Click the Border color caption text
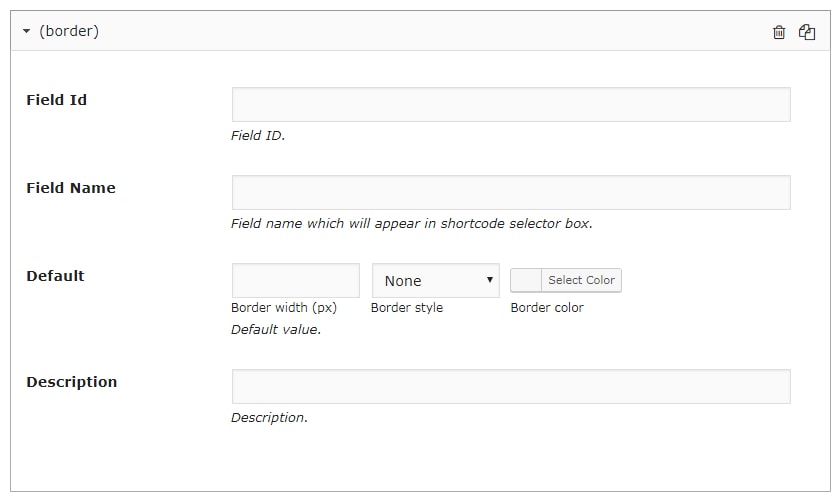This screenshot has height=501, width=839. click(x=547, y=308)
